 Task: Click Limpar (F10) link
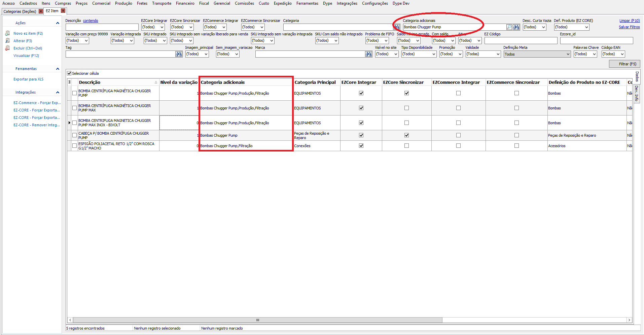[630, 21]
